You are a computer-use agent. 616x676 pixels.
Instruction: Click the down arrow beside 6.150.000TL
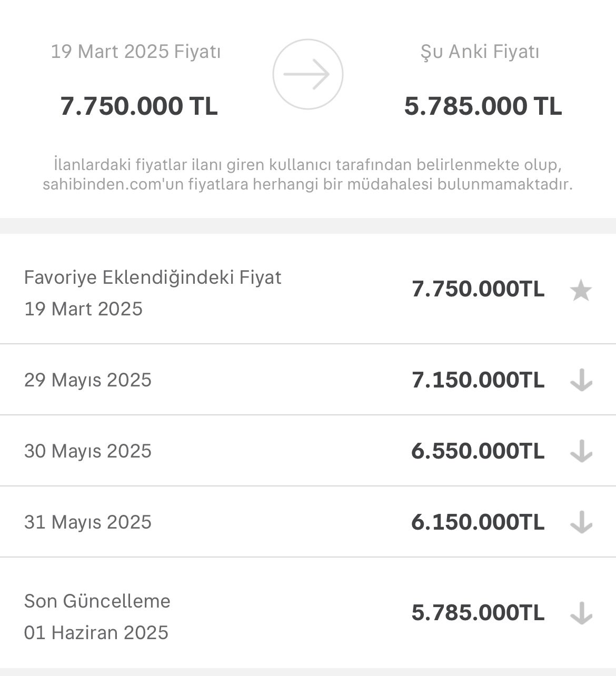581,522
